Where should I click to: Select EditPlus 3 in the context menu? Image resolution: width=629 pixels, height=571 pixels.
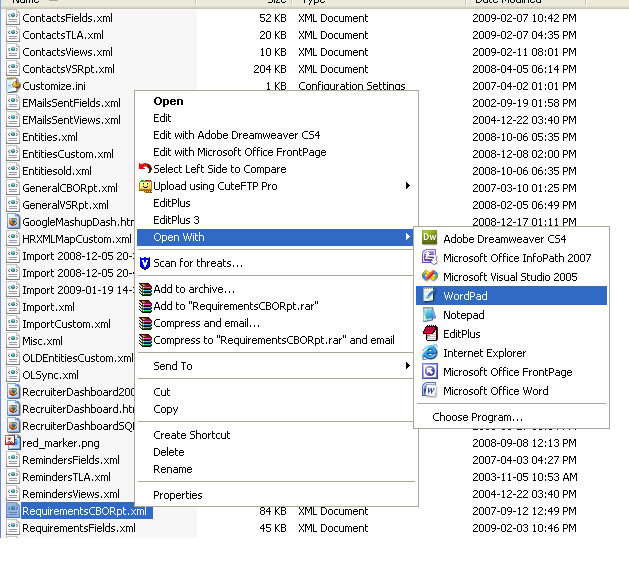(x=176, y=220)
